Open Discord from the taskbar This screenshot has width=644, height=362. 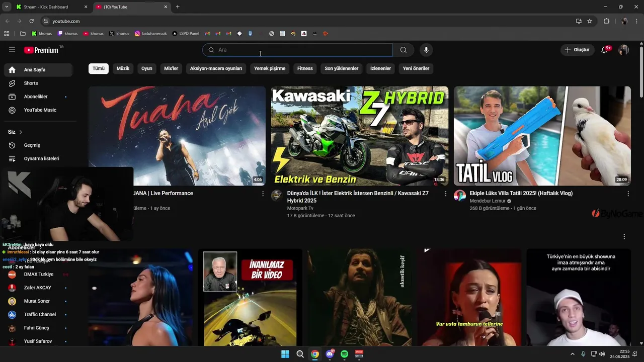(330, 354)
